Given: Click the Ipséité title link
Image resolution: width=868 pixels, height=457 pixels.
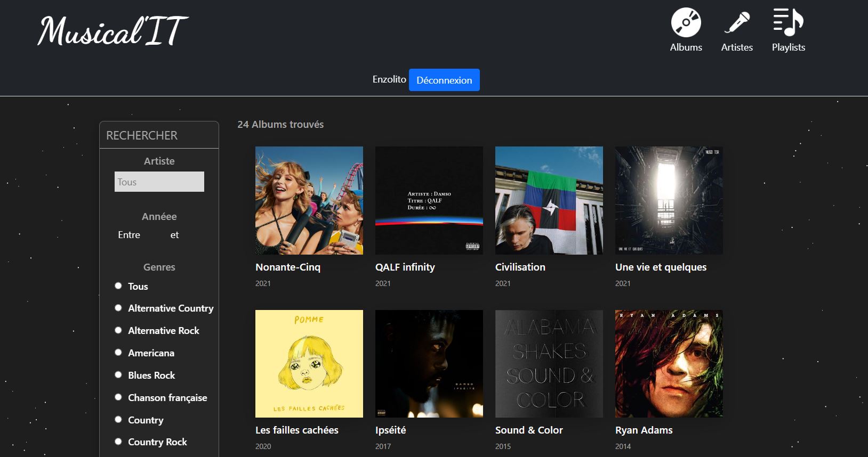Looking at the screenshot, I should (x=391, y=430).
